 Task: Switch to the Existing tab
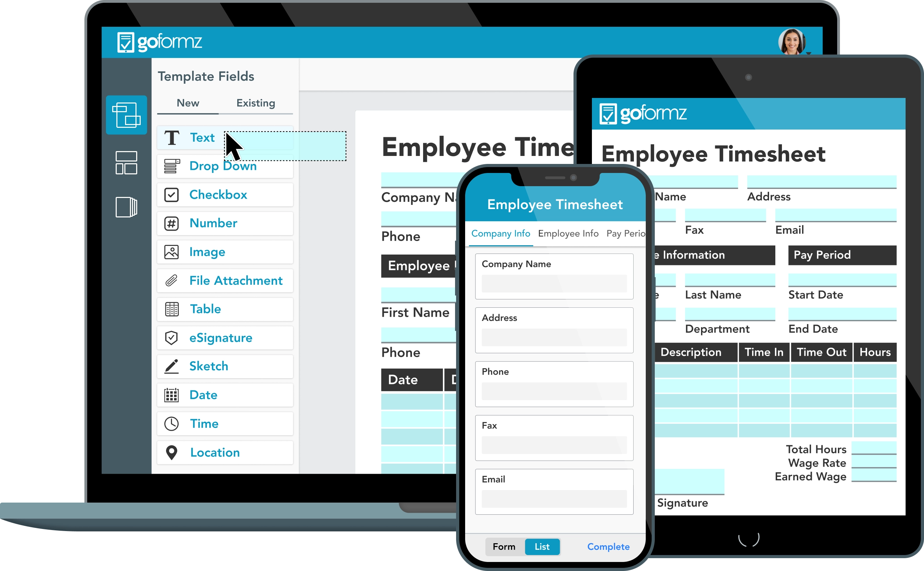[x=256, y=103]
